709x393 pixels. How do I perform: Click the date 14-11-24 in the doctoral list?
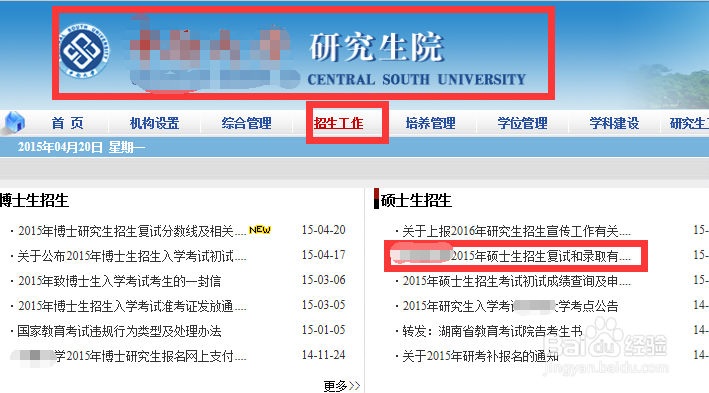click(324, 355)
